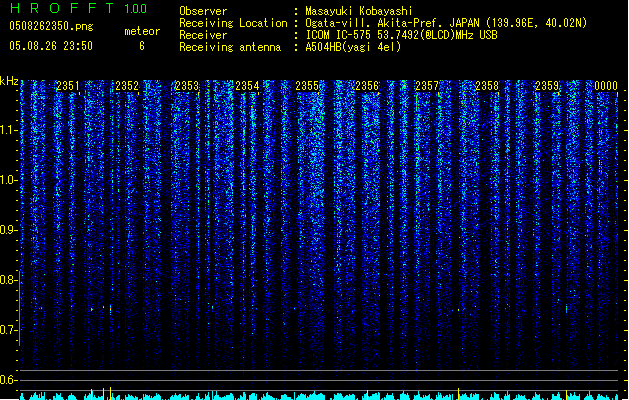The width and height of the screenshot is (629, 400).
Task: Click the kHz axis unit label
Action: click(x=9, y=81)
